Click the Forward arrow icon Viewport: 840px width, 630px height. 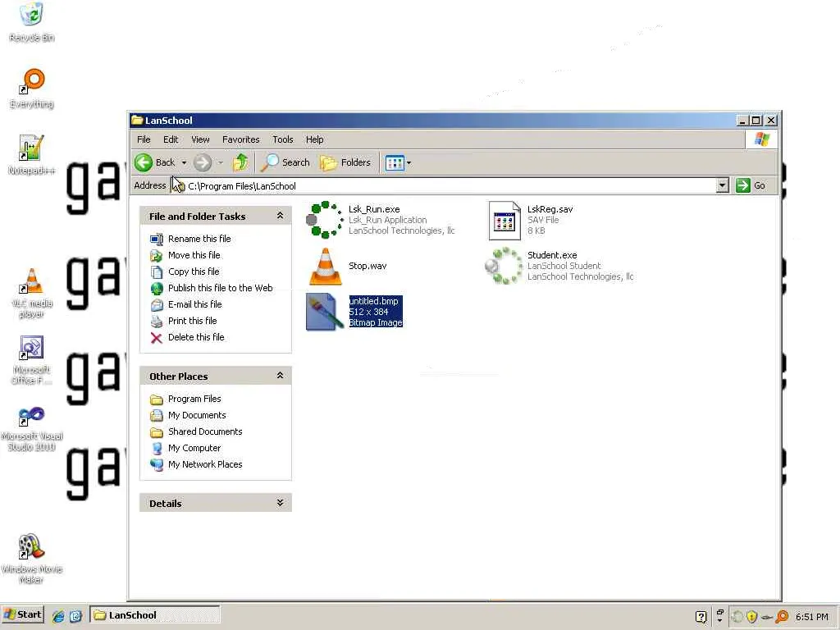click(203, 162)
